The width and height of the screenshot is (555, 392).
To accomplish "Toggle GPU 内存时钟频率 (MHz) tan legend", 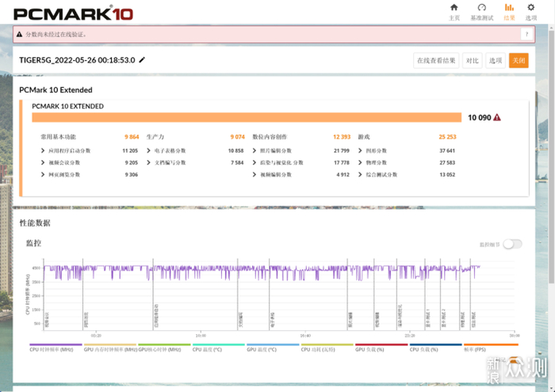I will coord(110,349).
